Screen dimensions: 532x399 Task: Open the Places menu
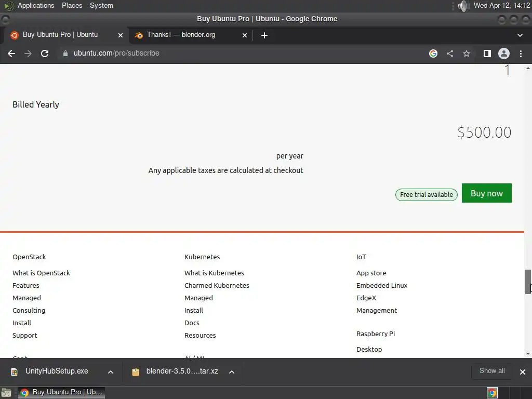coord(72,5)
